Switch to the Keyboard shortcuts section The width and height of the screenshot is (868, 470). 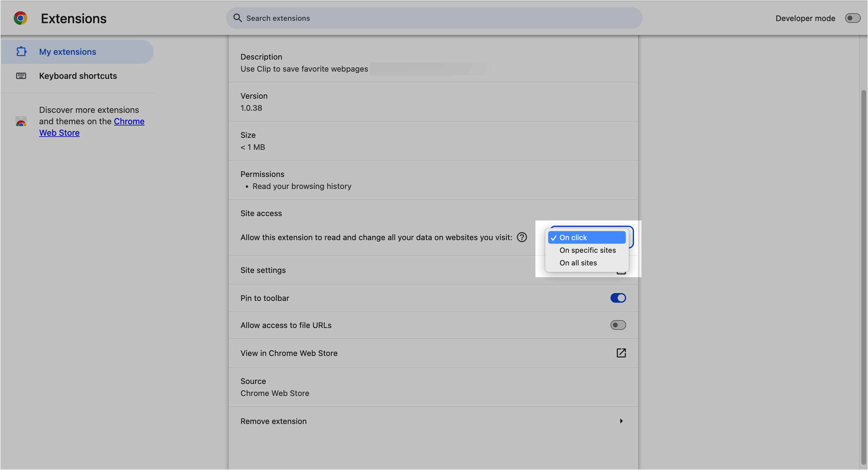[78, 76]
